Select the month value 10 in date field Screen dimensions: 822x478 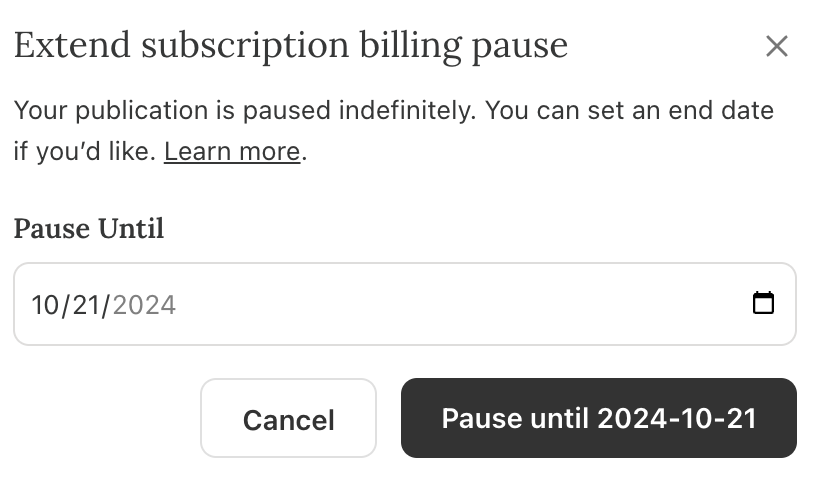pyautogui.click(x=45, y=305)
